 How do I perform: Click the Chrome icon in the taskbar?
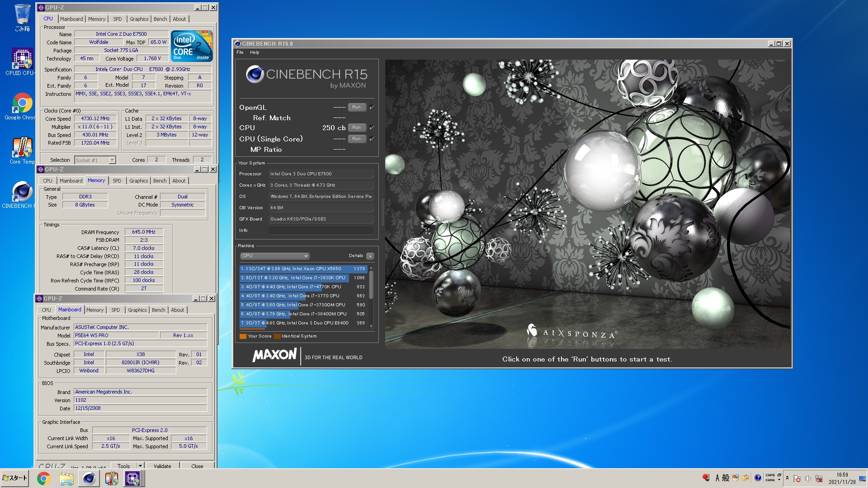[43, 479]
